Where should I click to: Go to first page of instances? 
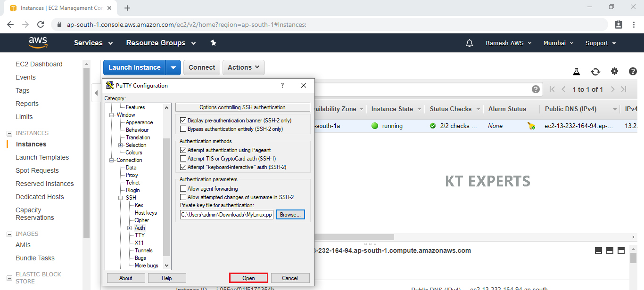(552, 89)
